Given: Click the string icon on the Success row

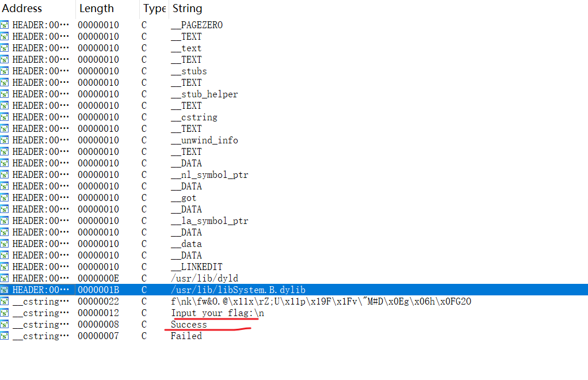Looking at the screenshot, I should [5, 324].
